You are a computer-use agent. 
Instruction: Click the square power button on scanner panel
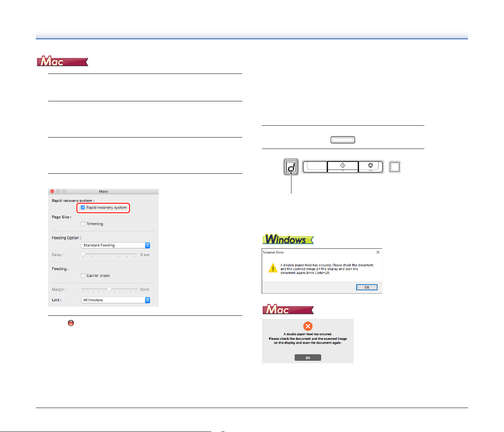point(395,167)
